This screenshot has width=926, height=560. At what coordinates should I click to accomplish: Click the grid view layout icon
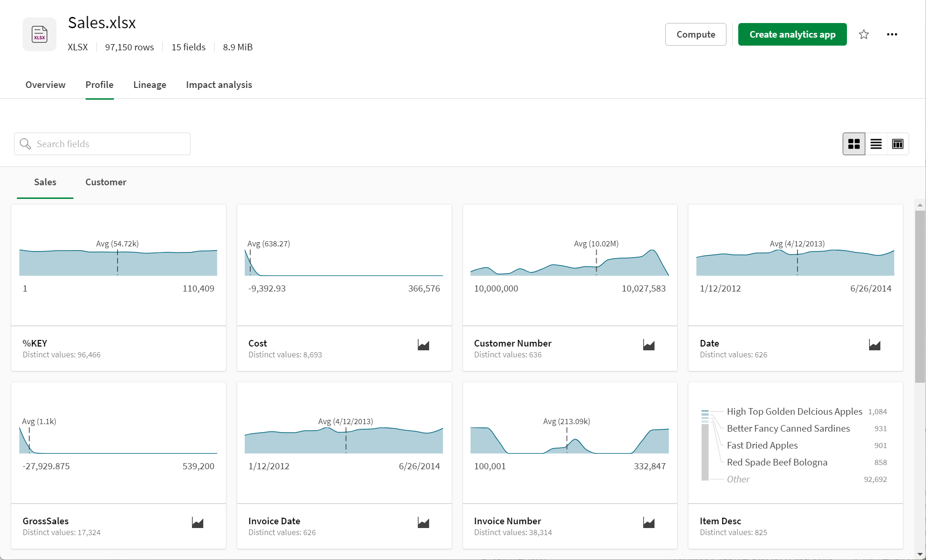coord(854,143)
